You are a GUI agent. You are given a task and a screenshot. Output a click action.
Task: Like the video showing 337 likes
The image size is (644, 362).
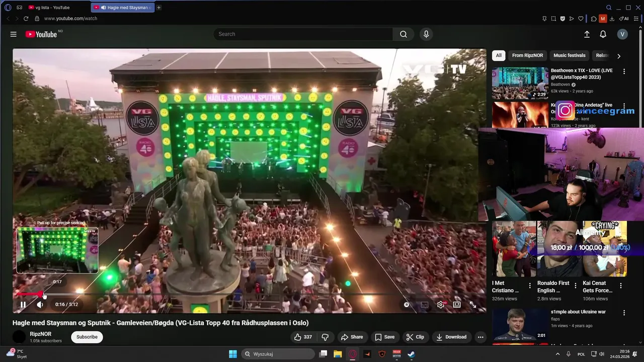coord(303,337)
